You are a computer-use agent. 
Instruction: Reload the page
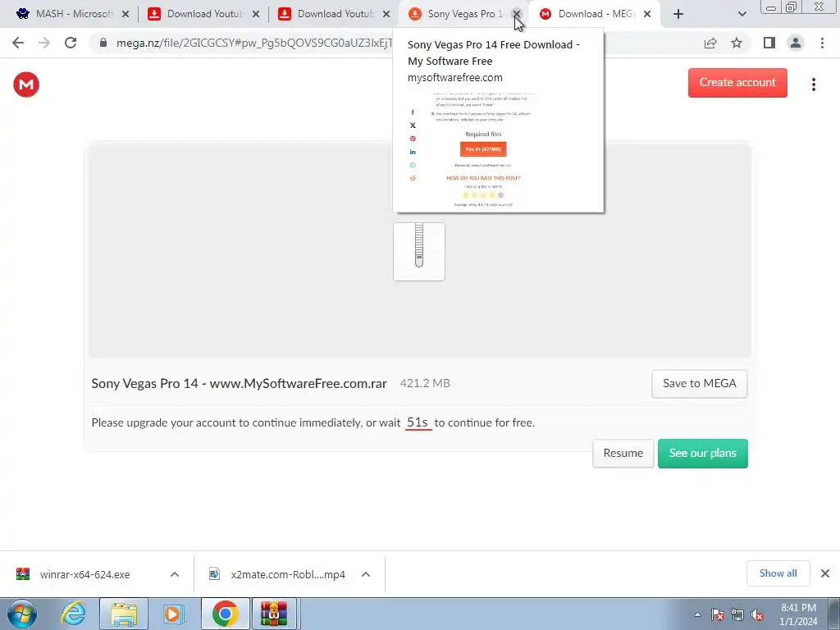[71, 43]
